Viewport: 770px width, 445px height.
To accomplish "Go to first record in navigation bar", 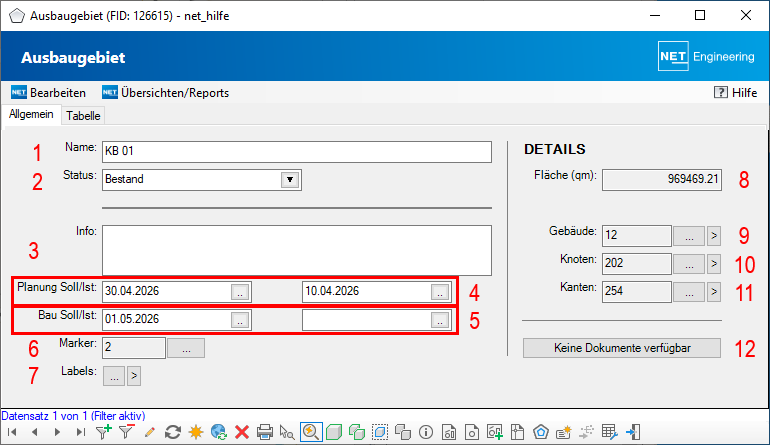I will point(11,432).
